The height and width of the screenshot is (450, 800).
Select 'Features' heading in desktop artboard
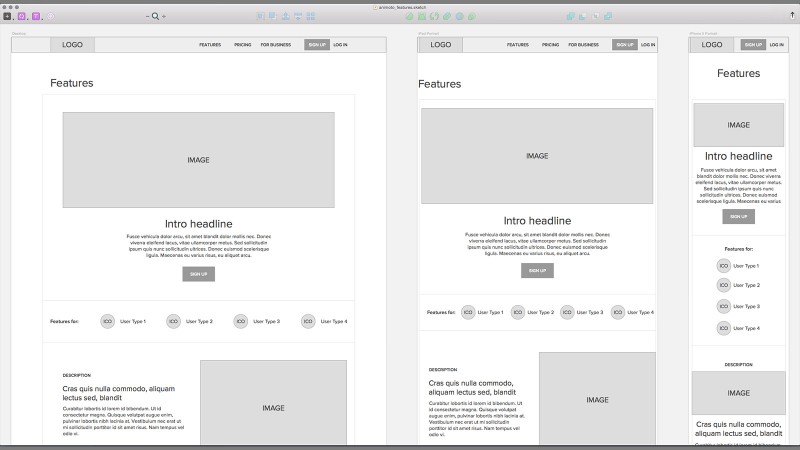pos(72,83)
